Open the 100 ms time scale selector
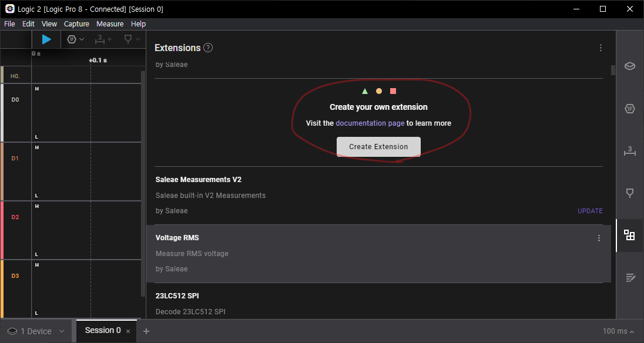The image size is (644, 343). [x=618, y=331]
